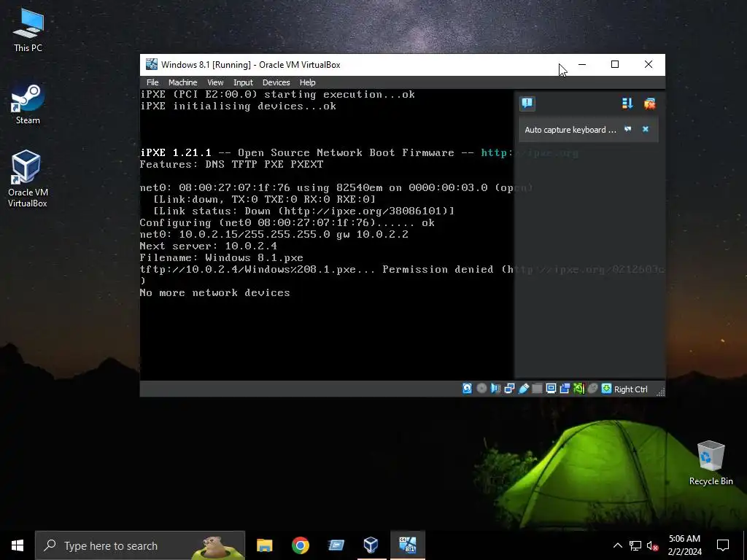Click the shared folders indicator

(x=537, y=389)
